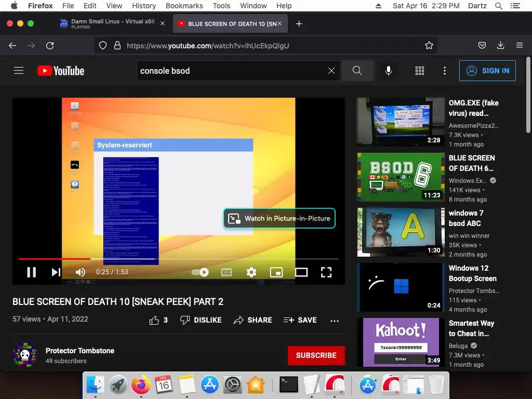Click the SIGN IN button
Image resolution: width=532 pixels, height=399 pixels.
[487, 71]
